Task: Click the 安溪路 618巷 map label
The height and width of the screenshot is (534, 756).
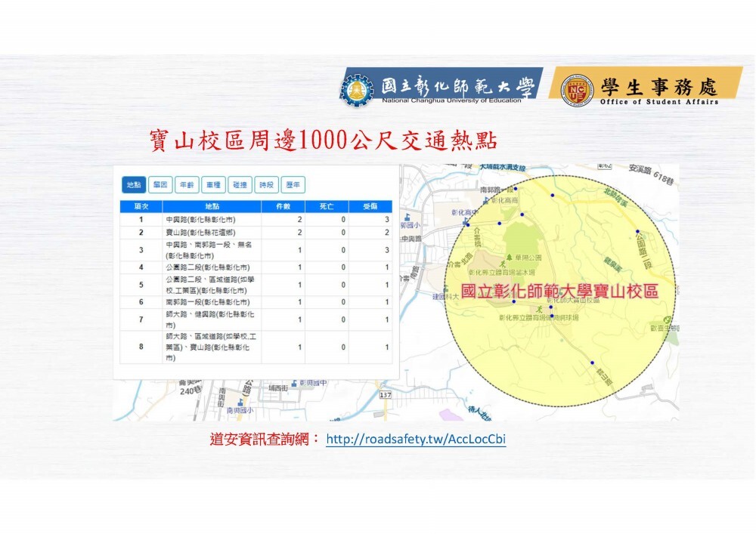Action: [x=651, y=174]
